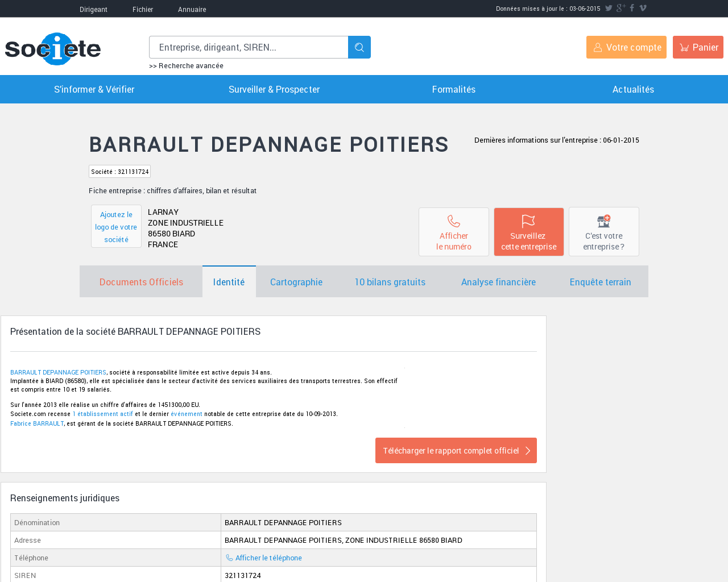
Task: Click the Dénomination value cell
Action: [379, 522]
